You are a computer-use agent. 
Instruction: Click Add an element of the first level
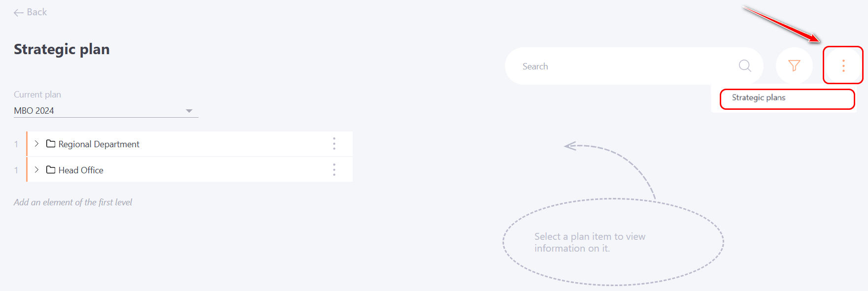coord(73,202)
